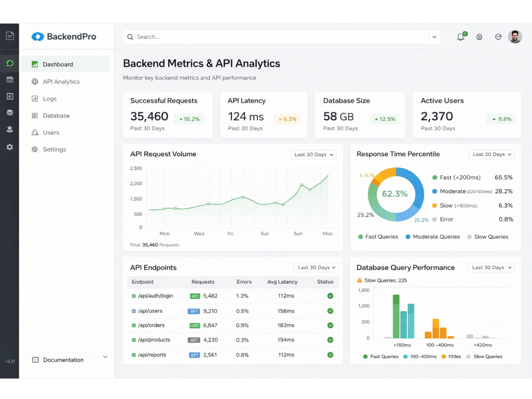Screen dimensions: 532x399
Task: Click the Moderate blue color dot
Action: 435,192
